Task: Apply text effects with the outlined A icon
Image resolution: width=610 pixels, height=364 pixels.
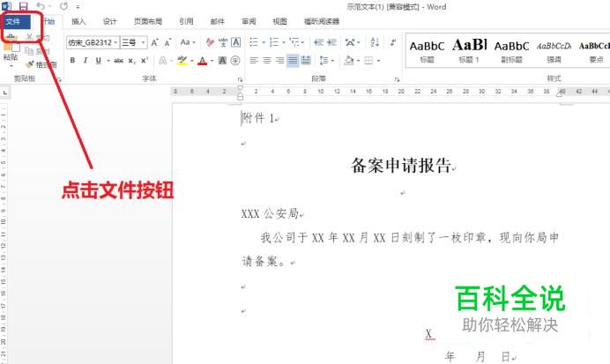Action: (163, 61)
